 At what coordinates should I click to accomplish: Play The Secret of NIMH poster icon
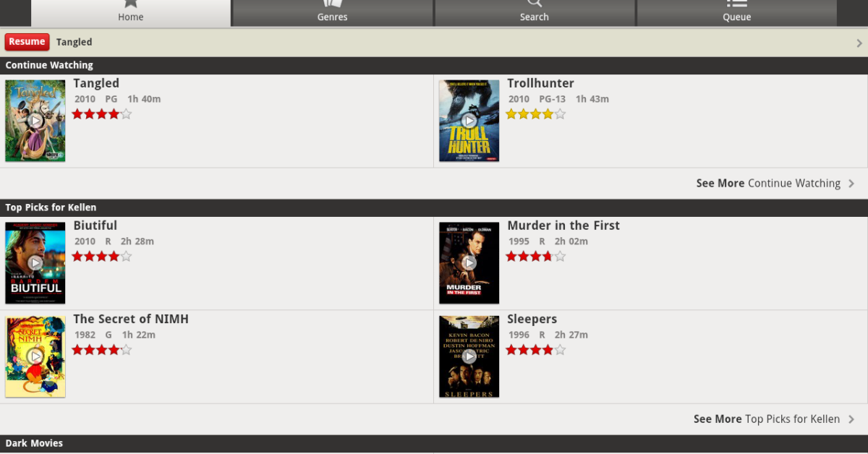click(x=35, y=356)
